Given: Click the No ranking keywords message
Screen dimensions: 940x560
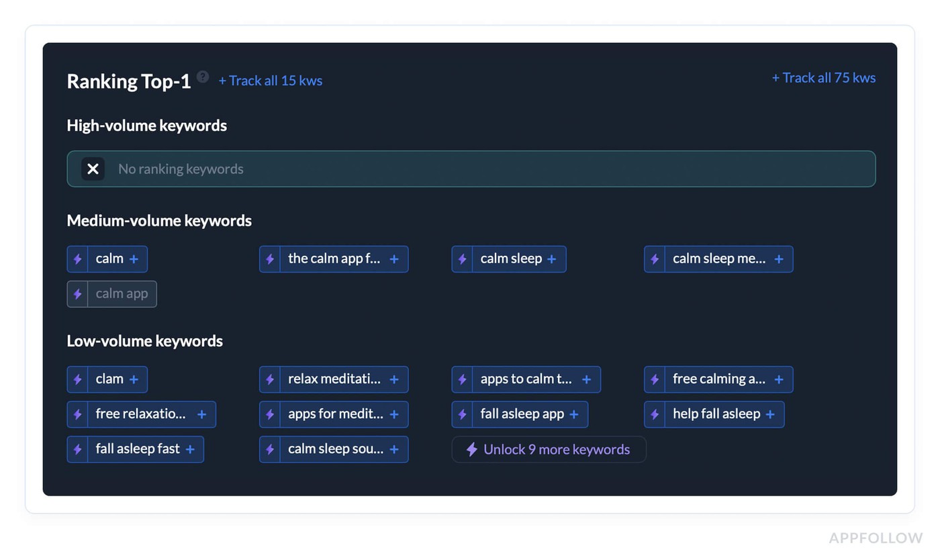Looking at the screenshot, I should [181, 169].
